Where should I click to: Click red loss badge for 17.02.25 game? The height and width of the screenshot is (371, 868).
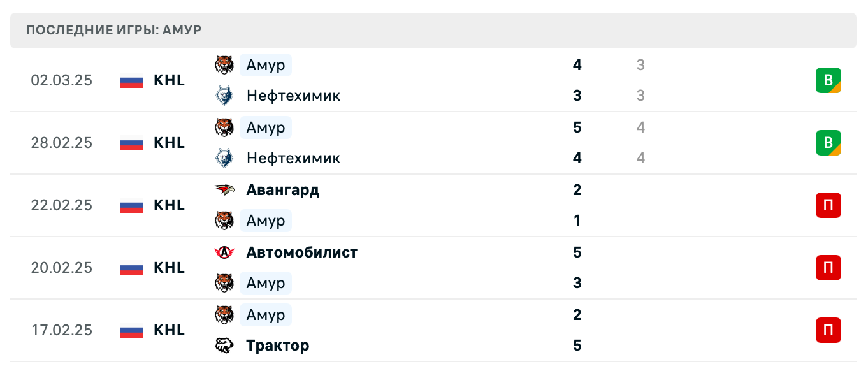click(828, 330)
